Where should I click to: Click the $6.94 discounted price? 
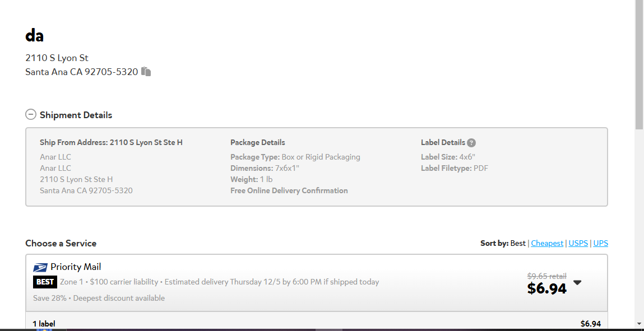[547, 288]
